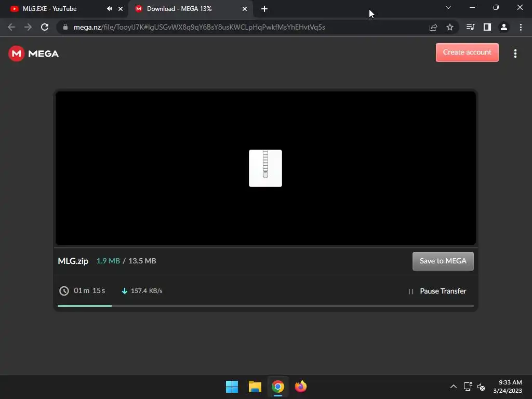Viewport: 532px width, 399px height.
Task: Click the MEGA logo
Action: tap(34, 54)
